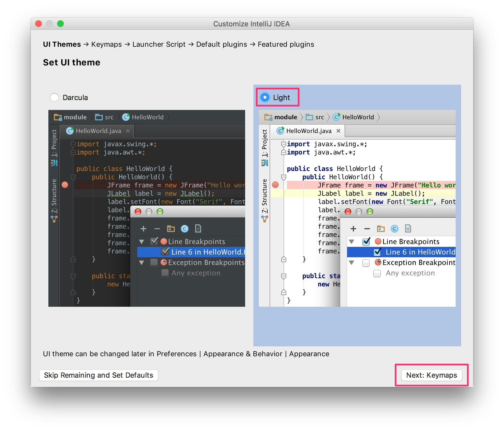Open the Structure tool tab in Light preview

(264, 201)
